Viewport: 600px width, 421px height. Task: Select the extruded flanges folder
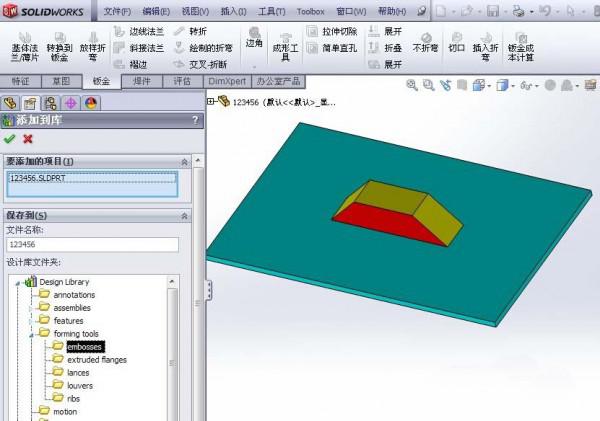point(97,360)
